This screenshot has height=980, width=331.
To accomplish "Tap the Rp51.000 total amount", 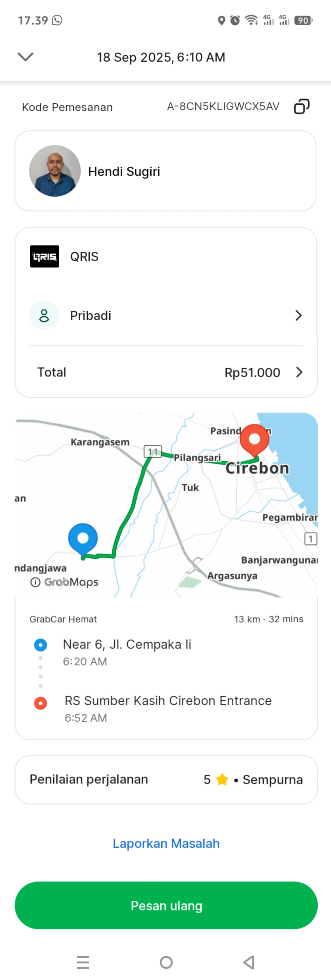I will [252, 372].
